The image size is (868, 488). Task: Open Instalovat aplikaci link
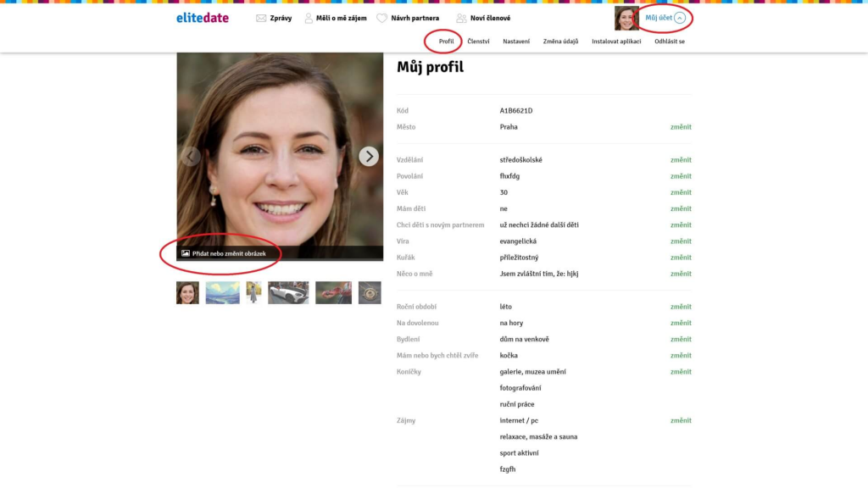tap(616, 42)
